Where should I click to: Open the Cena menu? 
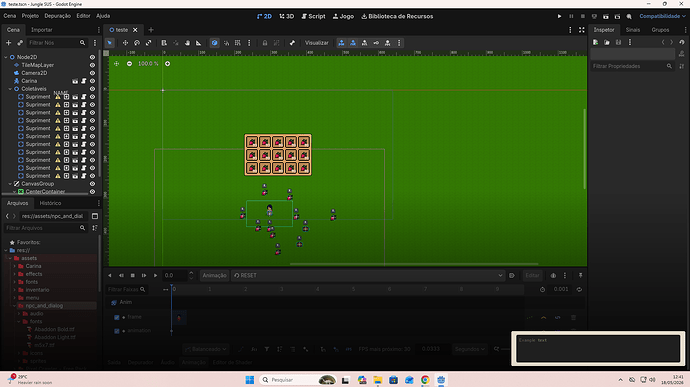[x=10, y=16]
